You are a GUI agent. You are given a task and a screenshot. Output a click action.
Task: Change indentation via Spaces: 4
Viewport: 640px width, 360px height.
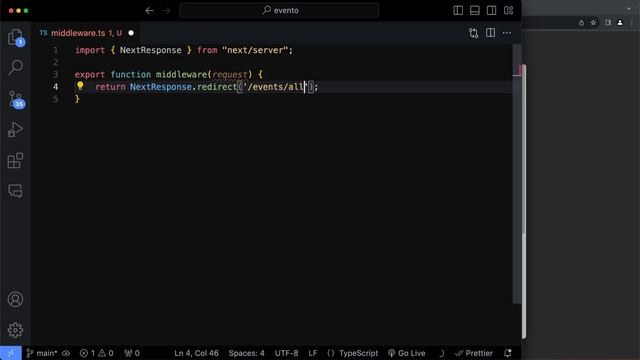(247, 353)
